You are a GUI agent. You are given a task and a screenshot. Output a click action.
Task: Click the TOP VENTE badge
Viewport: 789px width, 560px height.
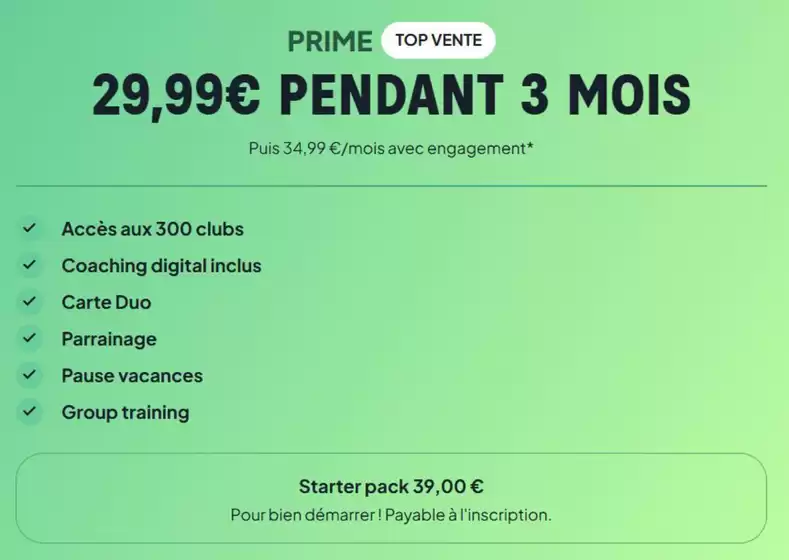438,41
